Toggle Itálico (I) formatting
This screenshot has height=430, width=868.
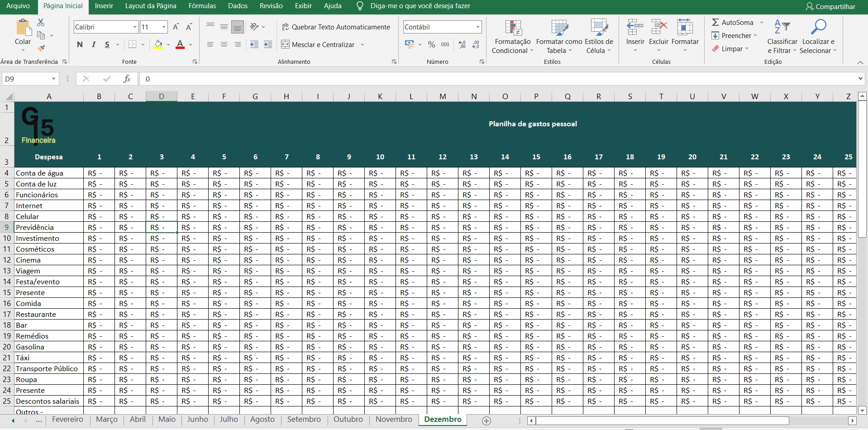coord(94,44)
